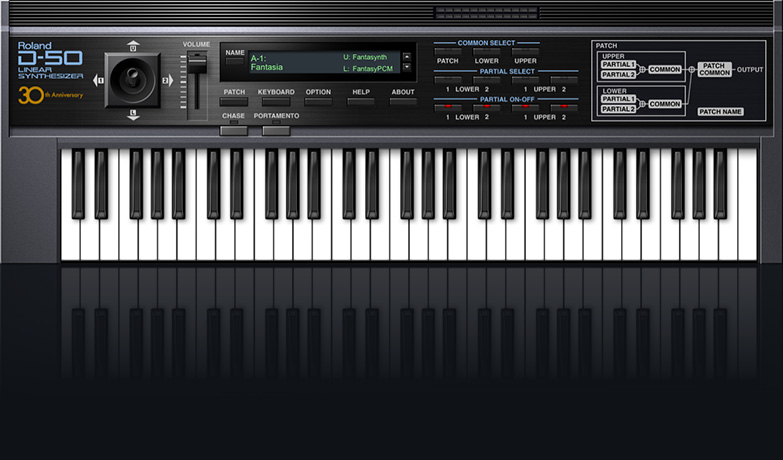Toggle Upper partial 2 on-off button
This screenshot has width=783, height=460.
pyautogui.click(x=563, y=106)
